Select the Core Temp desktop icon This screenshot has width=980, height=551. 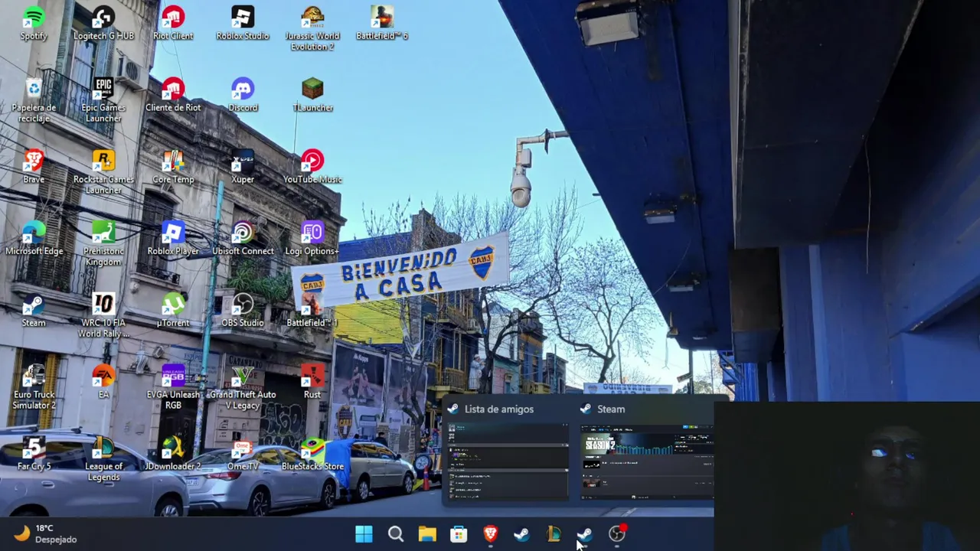tap(173, 167)
